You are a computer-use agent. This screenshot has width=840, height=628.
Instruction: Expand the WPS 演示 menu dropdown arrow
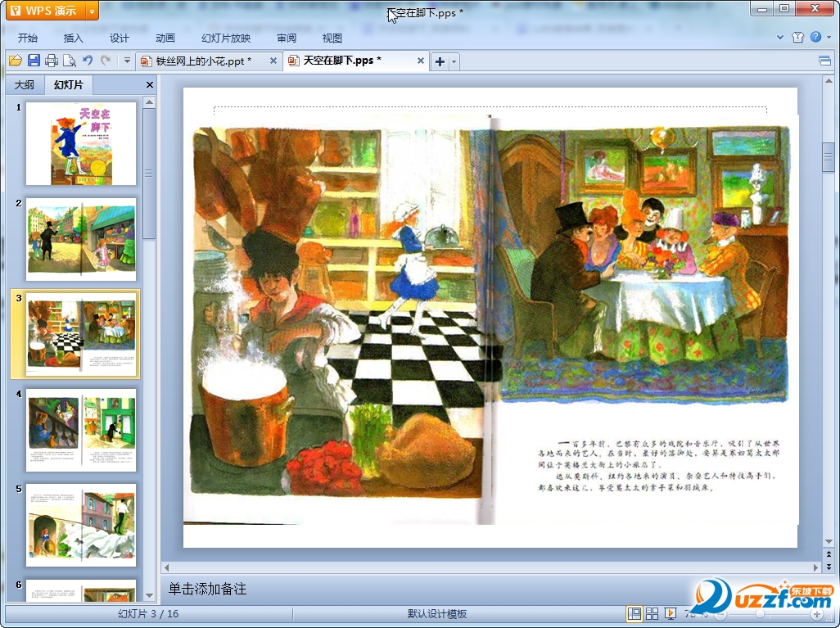pos(93,10)
